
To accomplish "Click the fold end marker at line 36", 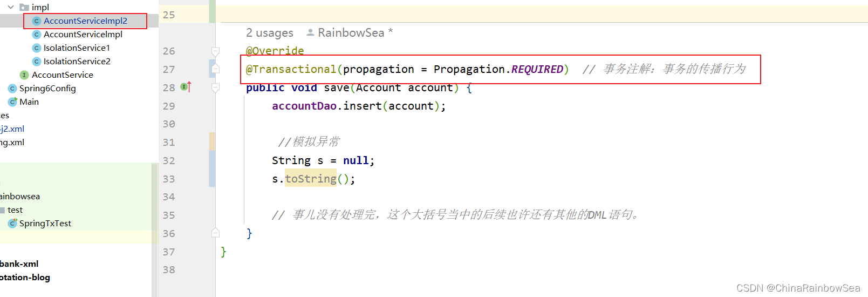I will pyautogui.click(x=215, y=233).
